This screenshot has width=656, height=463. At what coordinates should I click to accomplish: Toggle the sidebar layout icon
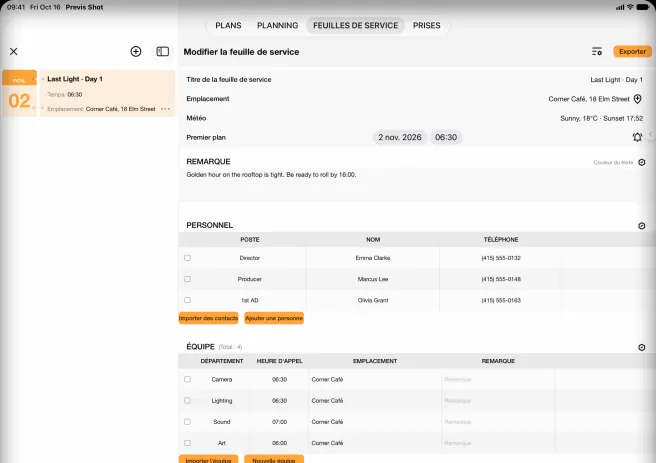[162, 51]
